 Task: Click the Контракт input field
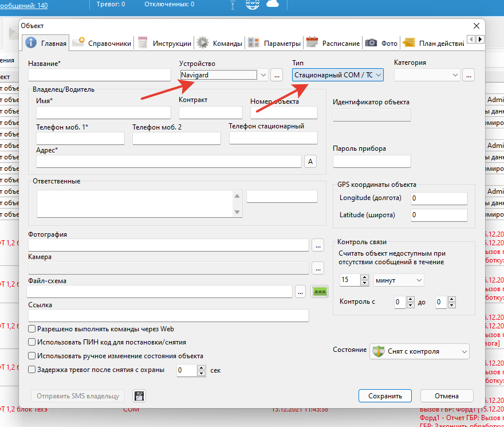[211, 112]
